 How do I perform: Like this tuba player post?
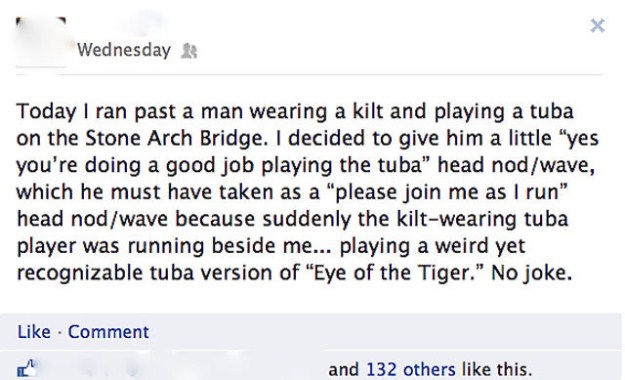(34, 332)
